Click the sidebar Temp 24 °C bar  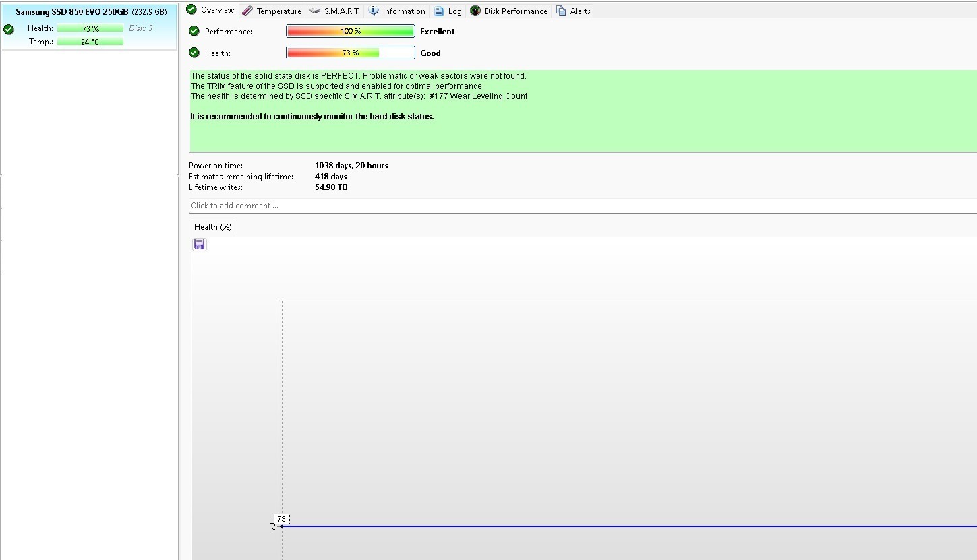click(90, 42)
